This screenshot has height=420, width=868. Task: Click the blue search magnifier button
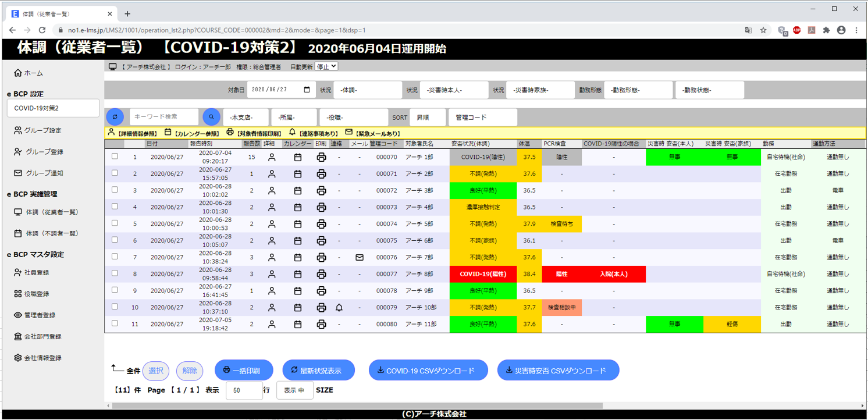click(211, 117)
